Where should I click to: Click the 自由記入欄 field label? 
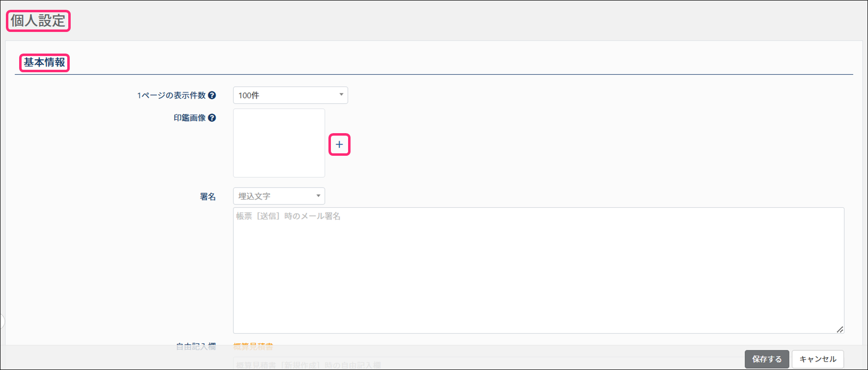tap(196, 346)
